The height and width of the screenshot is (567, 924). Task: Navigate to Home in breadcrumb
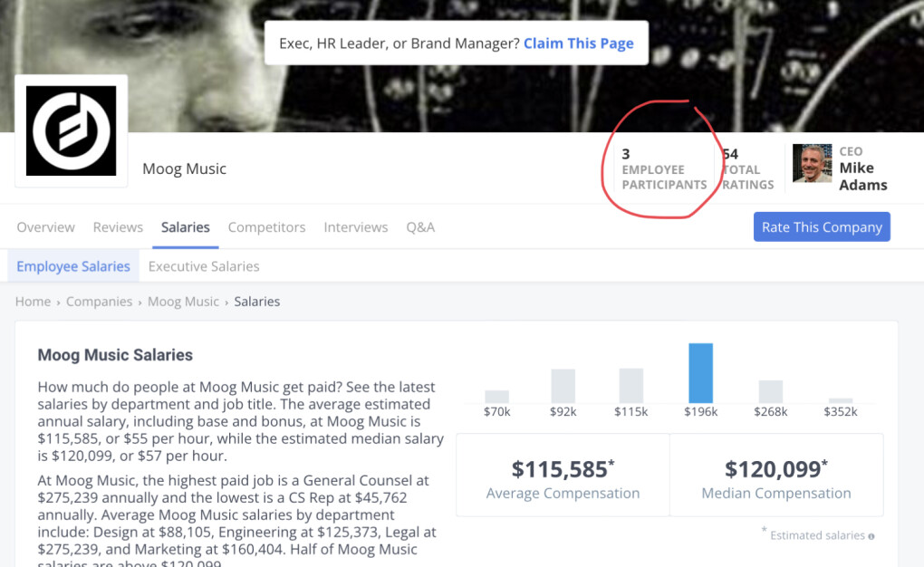click(x=33, y=302)
